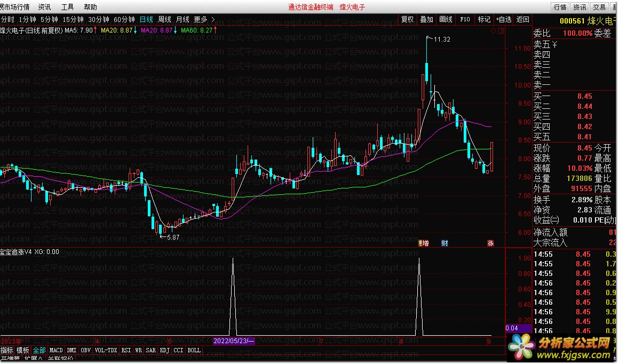Switch the sub-chart to OBV indicator
The image size is (619, 364).
tap(86, 350)
